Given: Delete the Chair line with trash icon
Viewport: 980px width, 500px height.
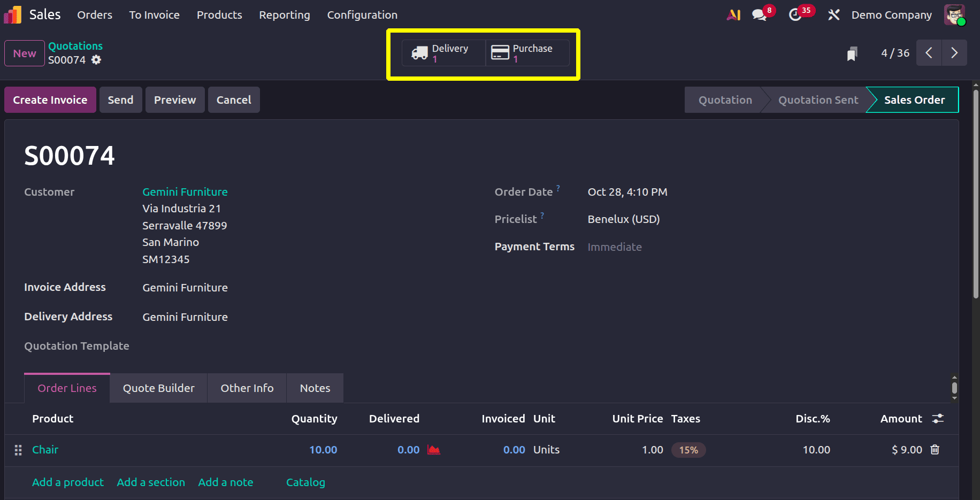Looking at the screenshot, I should [935, 450].
